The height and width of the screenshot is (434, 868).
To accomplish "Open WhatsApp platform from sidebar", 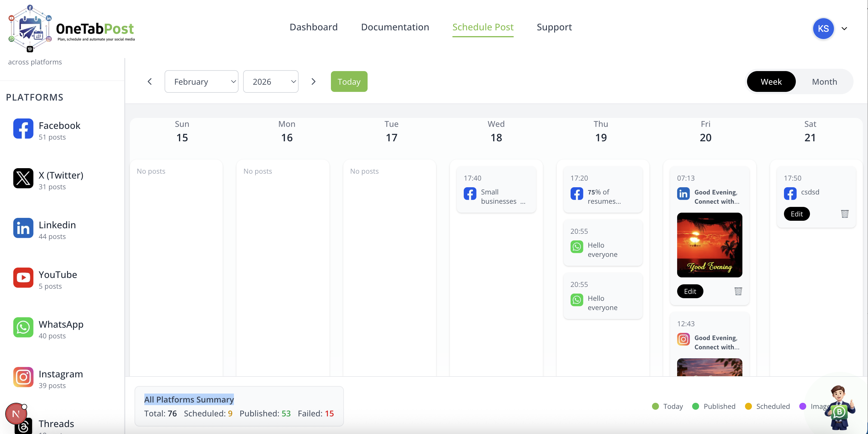I will 23,327.
